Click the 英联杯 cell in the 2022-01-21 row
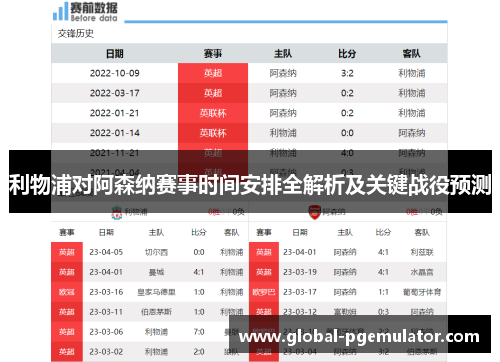The width and height of the screenshot is (500, 362). pyautogui.click(x=213, y=113)
